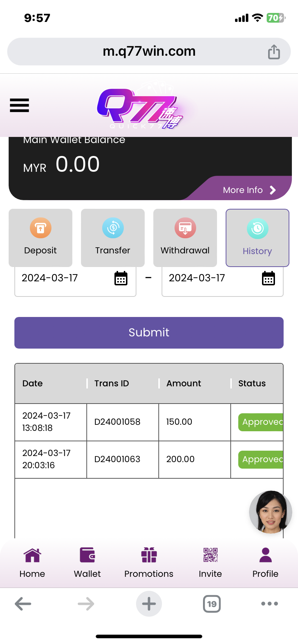Show the 19 open browser tabs
Image resolution: width=298 pixels, height=644 pixels.
(x=212, y=604)
